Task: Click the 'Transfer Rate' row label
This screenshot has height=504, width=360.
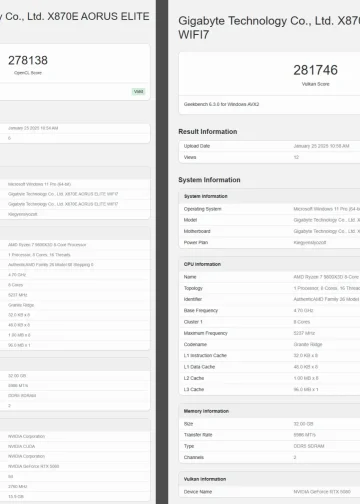Action: 198,435
